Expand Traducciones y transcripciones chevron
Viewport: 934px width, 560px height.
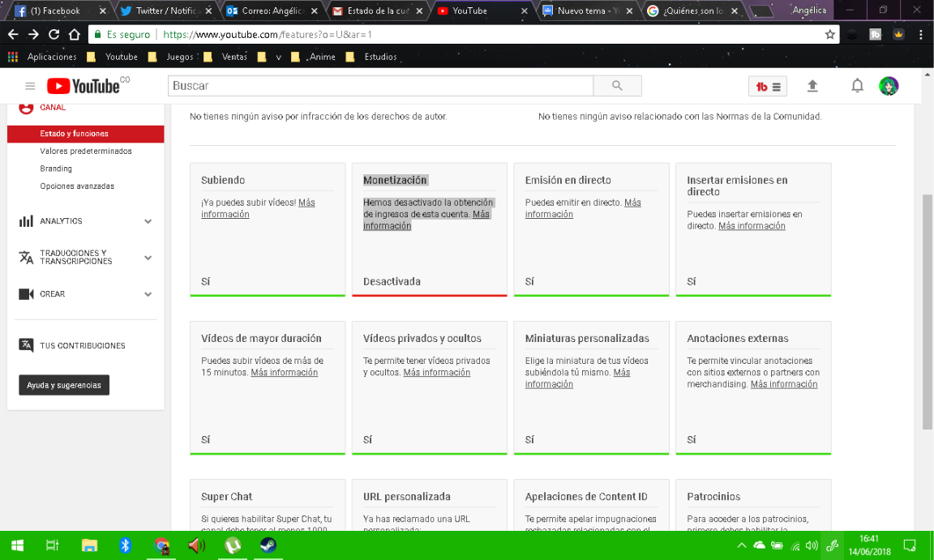[x=148, y=258]
